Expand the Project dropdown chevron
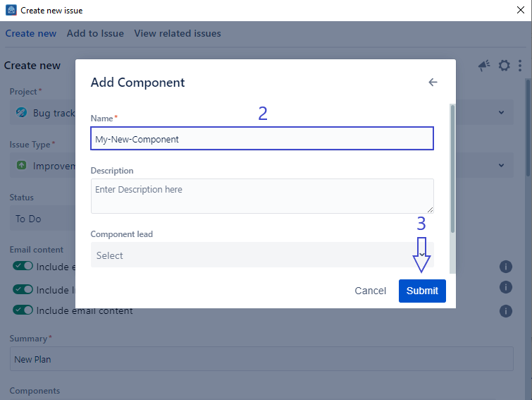532x400 pixels. point(501,113)
